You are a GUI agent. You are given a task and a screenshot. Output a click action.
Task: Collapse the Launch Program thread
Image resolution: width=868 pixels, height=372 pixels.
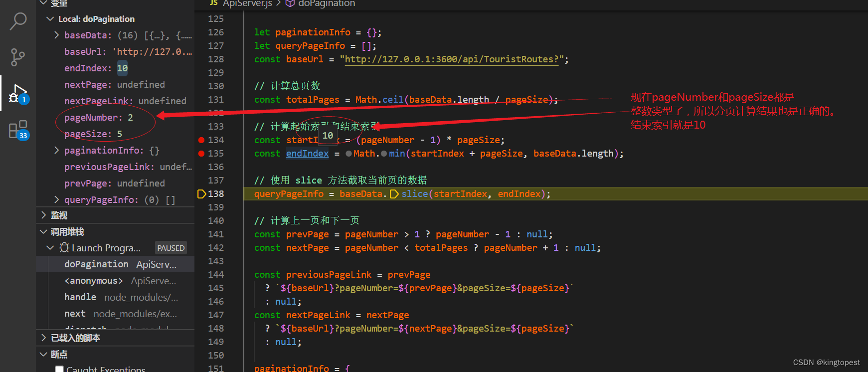click(x=50, y=248)
